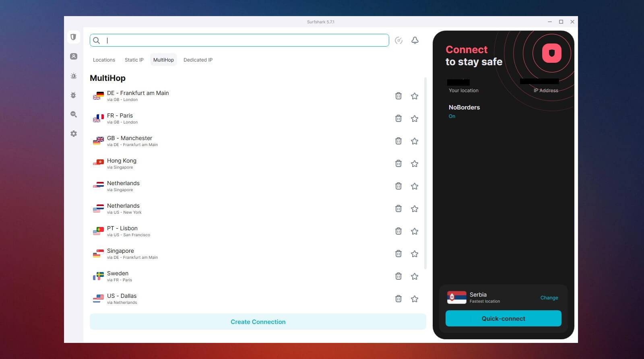
Task: Delete the DE - Frankfurt am Main connection
Action: tap(398, 96)
